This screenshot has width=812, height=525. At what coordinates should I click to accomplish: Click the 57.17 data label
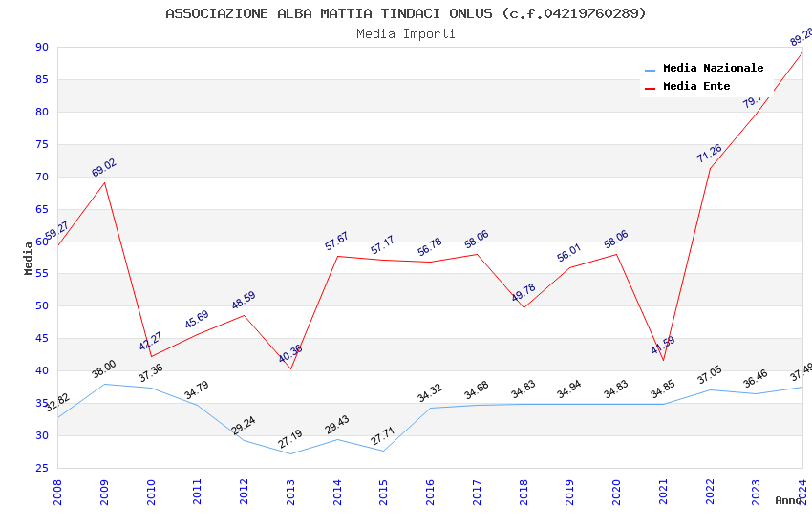pos(383,245)
